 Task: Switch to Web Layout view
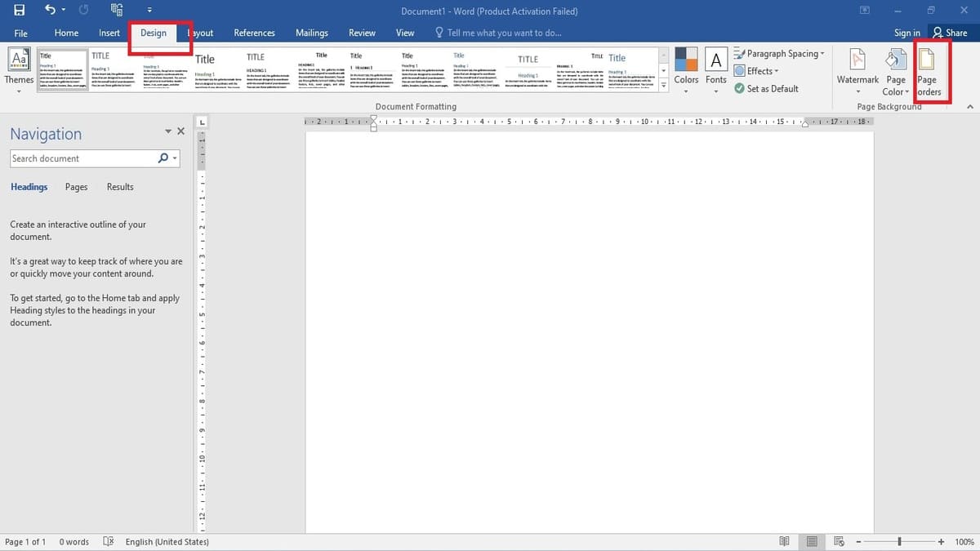click(x=839, y=542)
